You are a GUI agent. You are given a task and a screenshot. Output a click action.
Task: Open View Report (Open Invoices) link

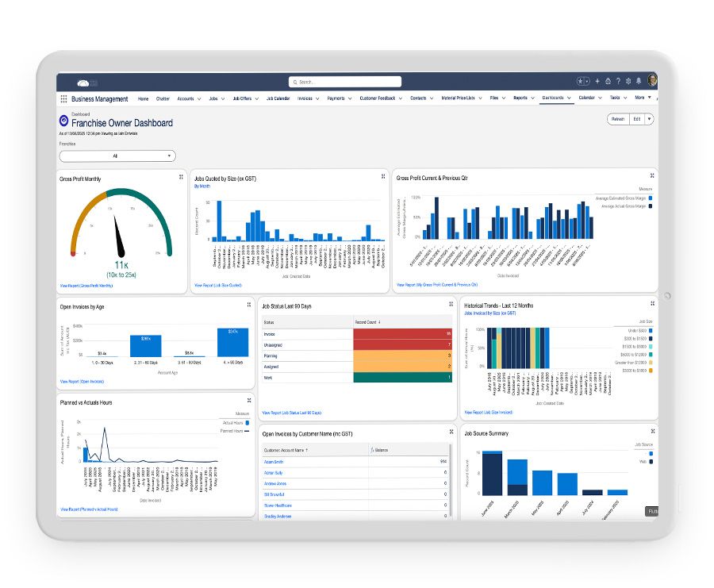[85, 382]
